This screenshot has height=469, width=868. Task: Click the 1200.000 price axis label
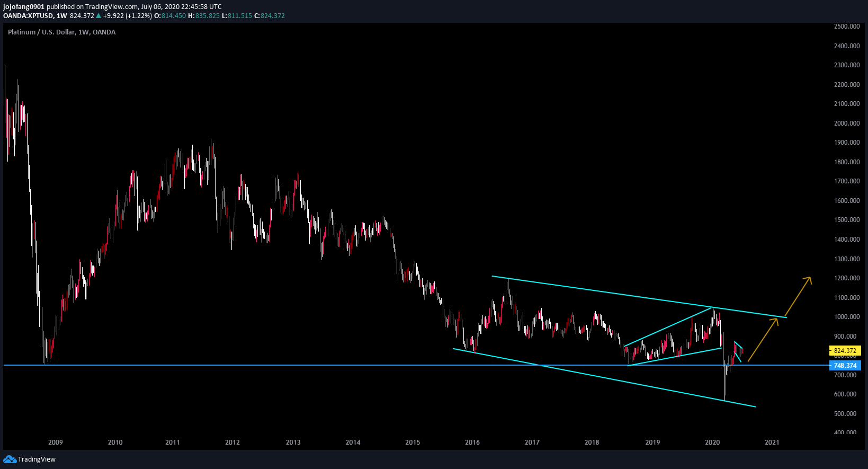(x=846, y=278)
